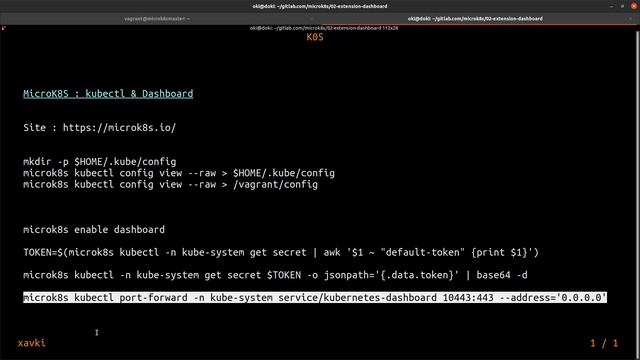The image size is (640, 360).
Task: Click the config view --raw > /vagrant/config line
Action: (170, 184)
